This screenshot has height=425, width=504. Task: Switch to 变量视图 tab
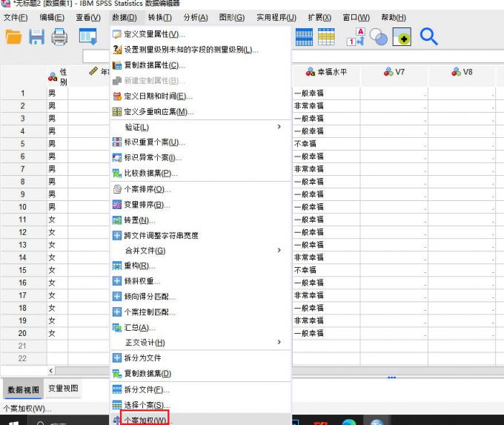pyautogui.click(x=63, y=389)
